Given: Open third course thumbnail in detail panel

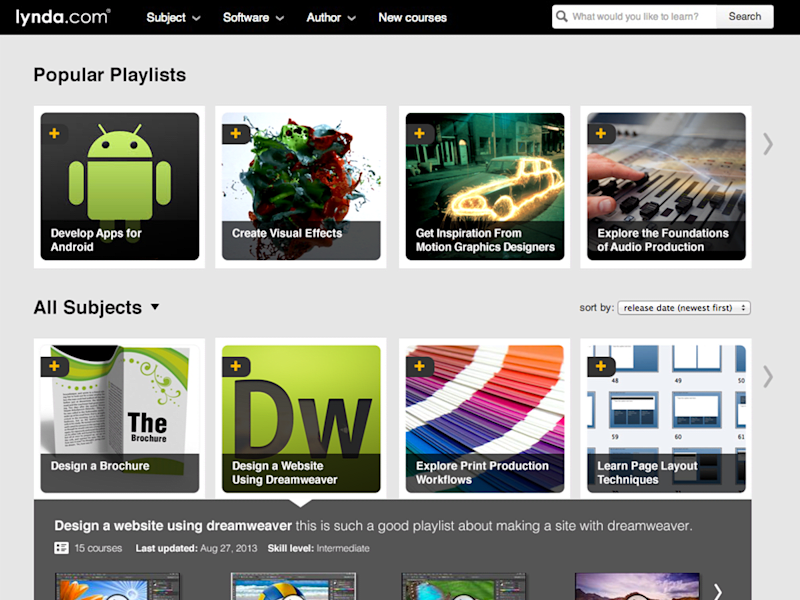Looking at the screenshot, I should click(x=463, y=586).
